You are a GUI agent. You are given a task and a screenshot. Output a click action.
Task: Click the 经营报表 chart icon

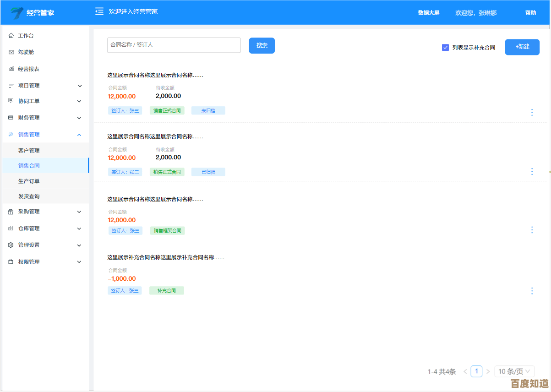[11, 69]
